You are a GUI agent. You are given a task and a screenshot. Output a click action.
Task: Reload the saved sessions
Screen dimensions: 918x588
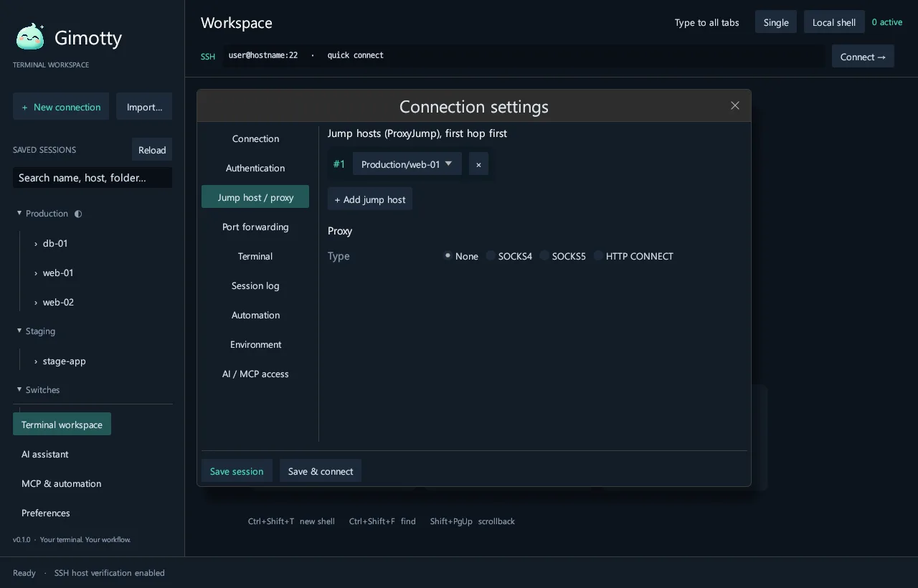point(152,150)
